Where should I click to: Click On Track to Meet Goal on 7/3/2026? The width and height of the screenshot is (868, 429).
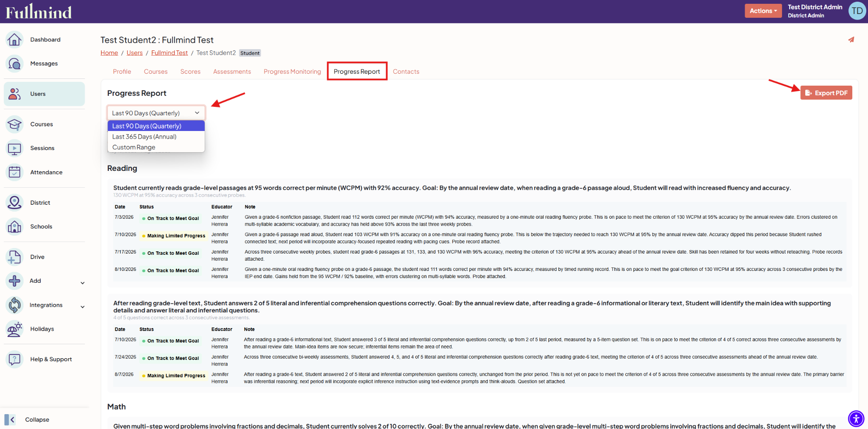pyautogui.click(x=170, y=218)
